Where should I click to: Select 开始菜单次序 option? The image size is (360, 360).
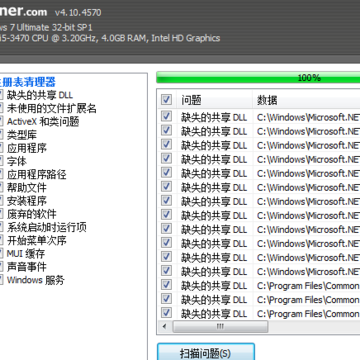pyautogui.click(x=37, y=240)
